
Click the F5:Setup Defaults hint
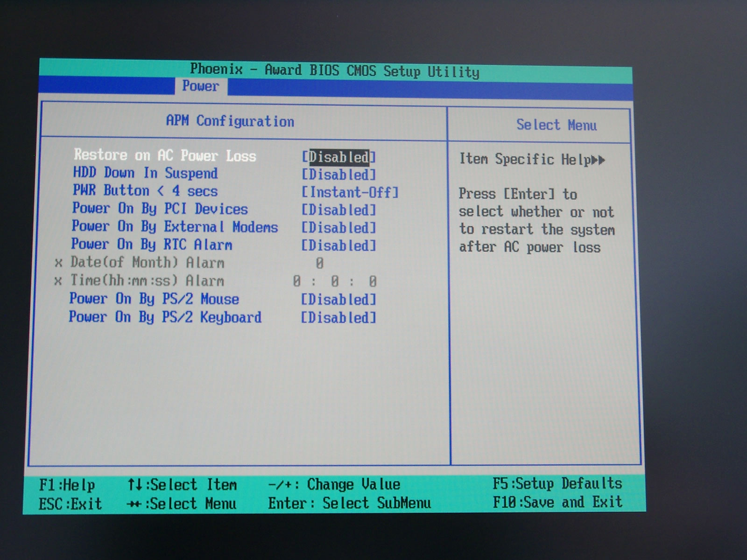pos(557,483)
